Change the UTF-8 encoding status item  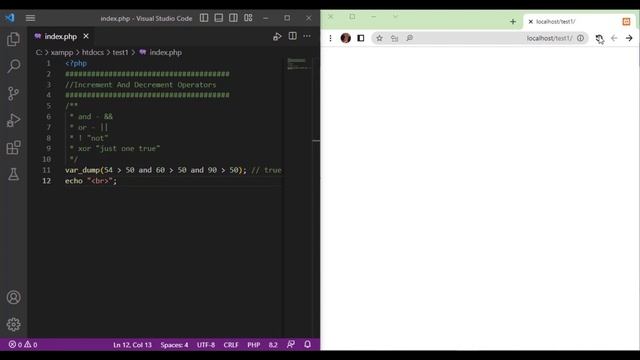click(x=206, y=345)
